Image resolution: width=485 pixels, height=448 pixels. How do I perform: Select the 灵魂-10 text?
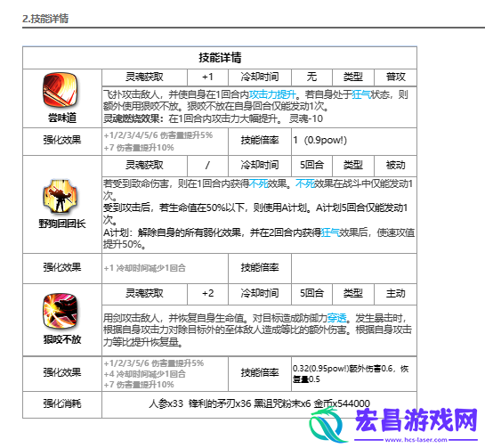tap(306, 118)
